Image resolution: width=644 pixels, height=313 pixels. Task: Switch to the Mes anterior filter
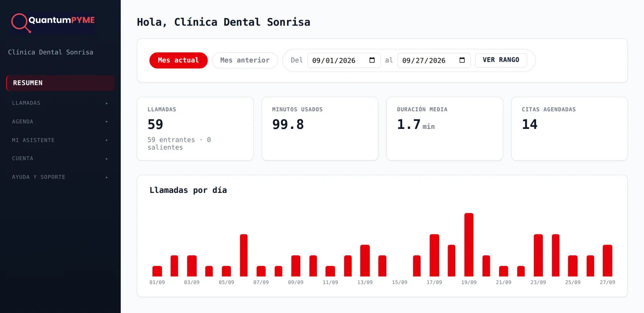click(x=245, y=60)
